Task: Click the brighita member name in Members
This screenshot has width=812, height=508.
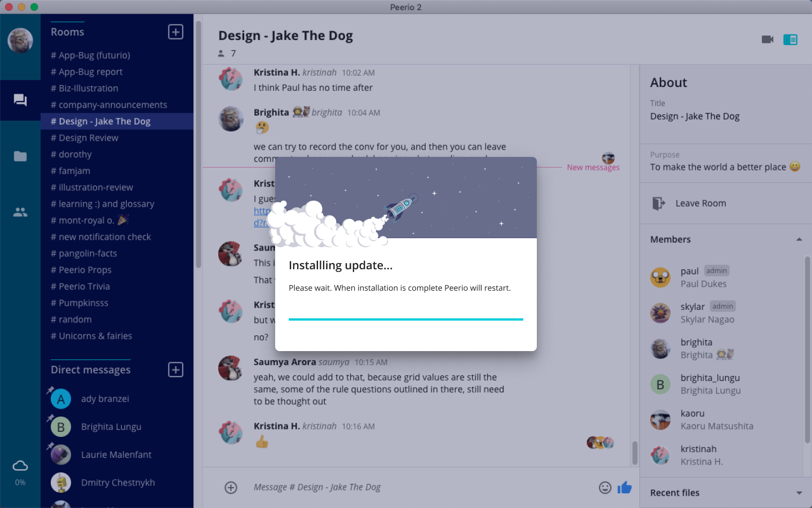Action: [x=696, y=343]
